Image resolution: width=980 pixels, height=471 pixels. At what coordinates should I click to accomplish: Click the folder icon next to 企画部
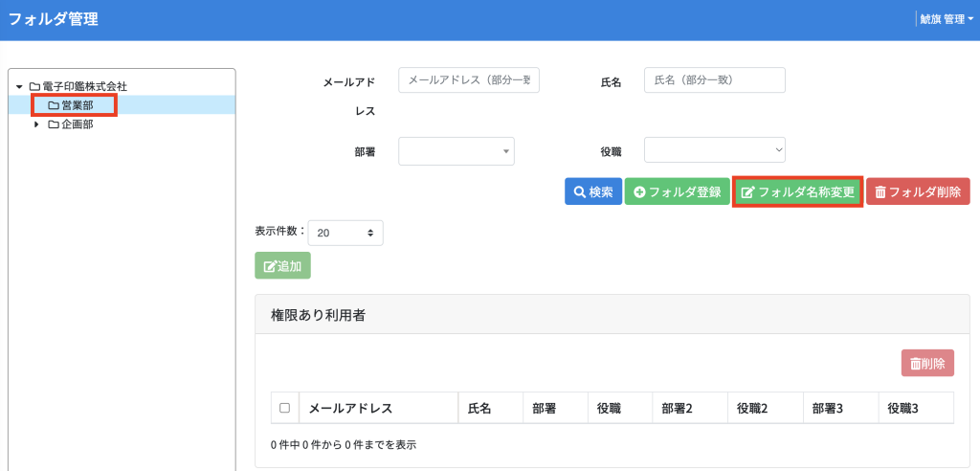[x=54, y=124]
